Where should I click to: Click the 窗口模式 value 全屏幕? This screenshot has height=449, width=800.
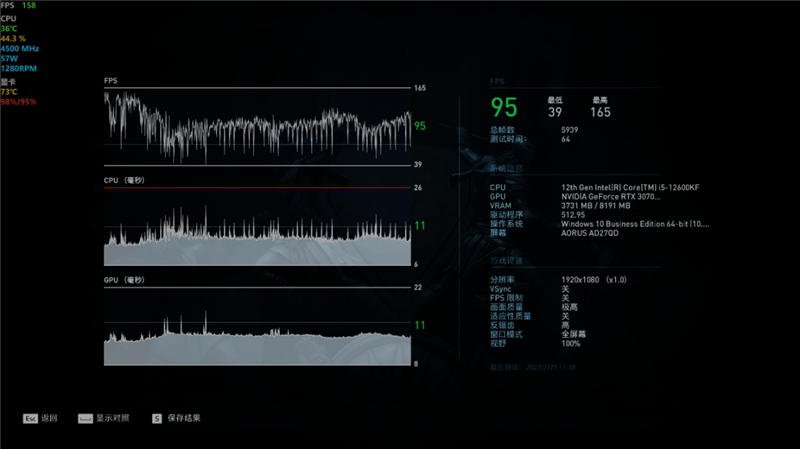pyautogui.click(x=573, y=334)
